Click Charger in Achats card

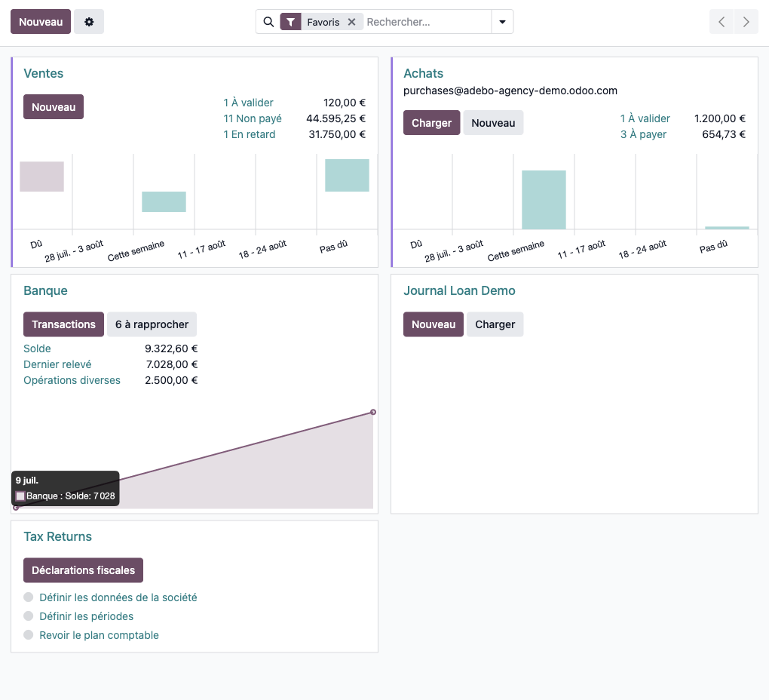pos(431,123)
